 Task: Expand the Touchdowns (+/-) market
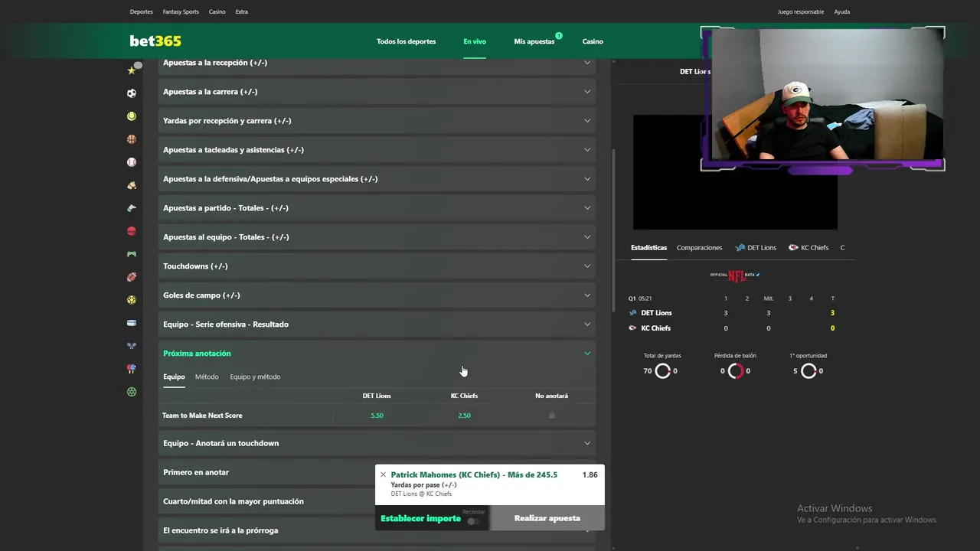point(377,266)
